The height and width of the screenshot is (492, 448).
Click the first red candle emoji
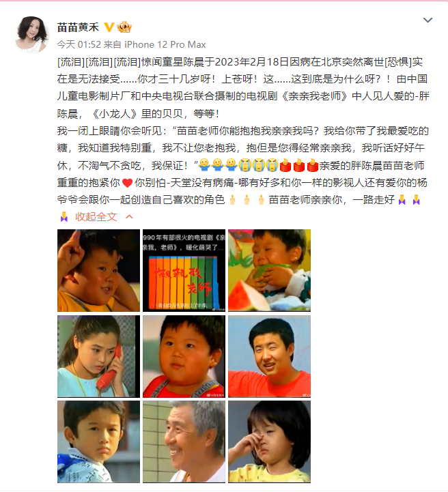tap(285, 165)
